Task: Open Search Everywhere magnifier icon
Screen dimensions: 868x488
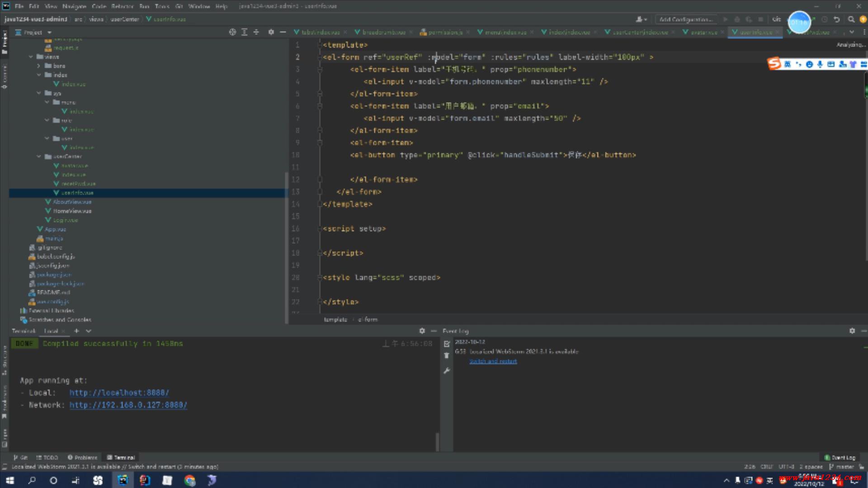Action: click(x=851, y=19)
